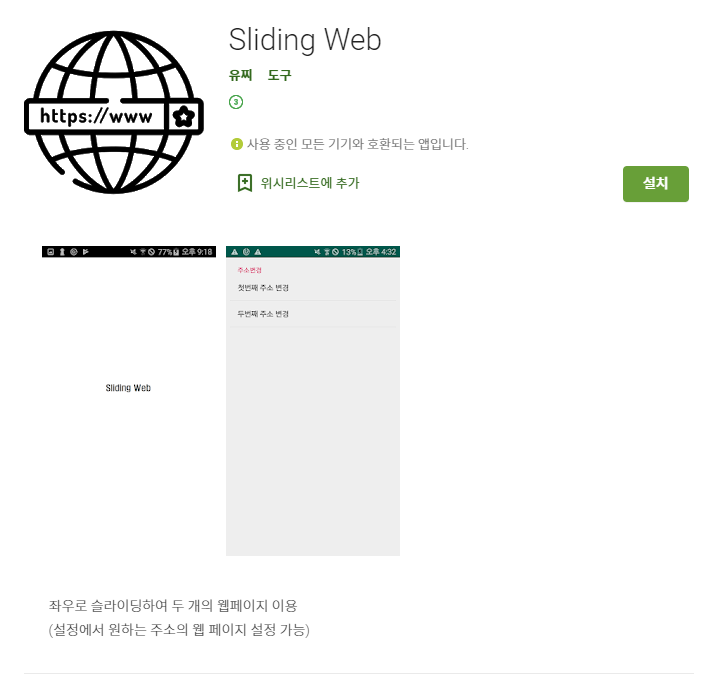709x681 pixels.
Task: Click the pink 주소변경 header text
Action: [x=249, y=270]
